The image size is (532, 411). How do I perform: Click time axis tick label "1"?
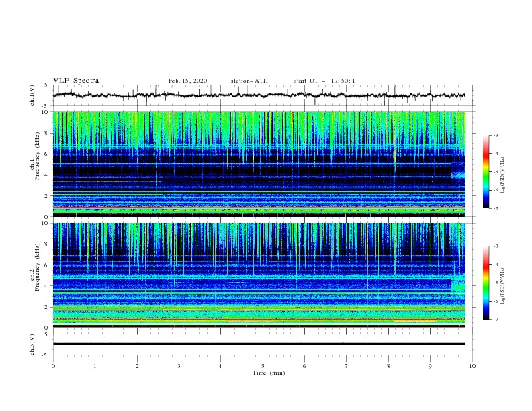click(x=95, y=366)
